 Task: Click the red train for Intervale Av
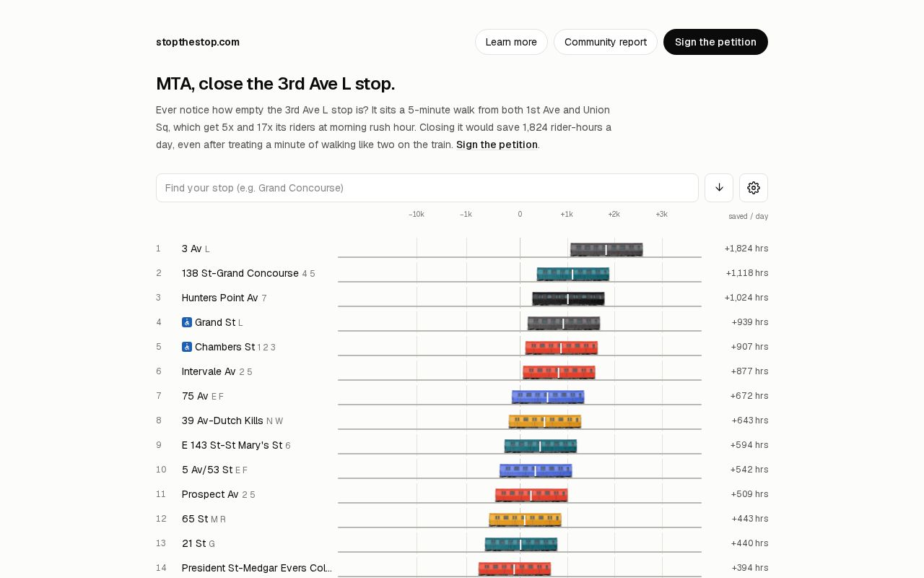tap(559, 372)
